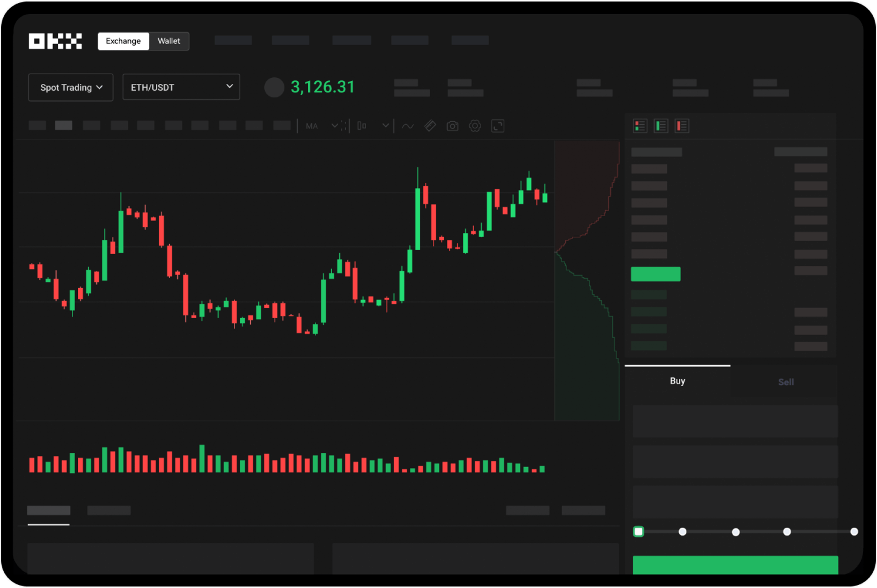The height and width of the screenshot is (588, 877).
Task: Show combined buy and sell order book
Action: 640,126
